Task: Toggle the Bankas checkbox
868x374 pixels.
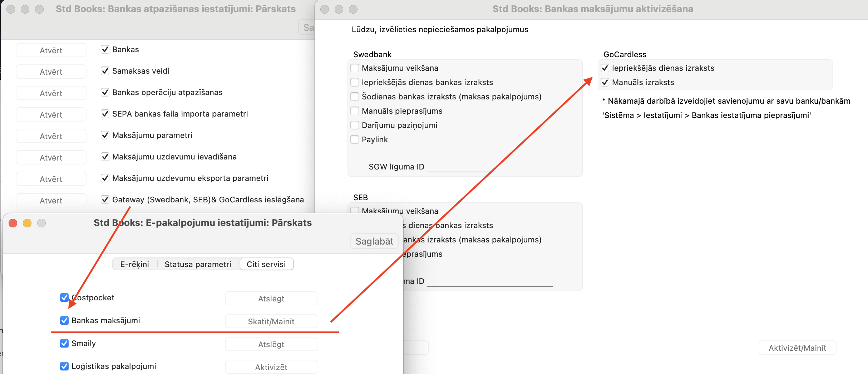Action: (105, 49)
